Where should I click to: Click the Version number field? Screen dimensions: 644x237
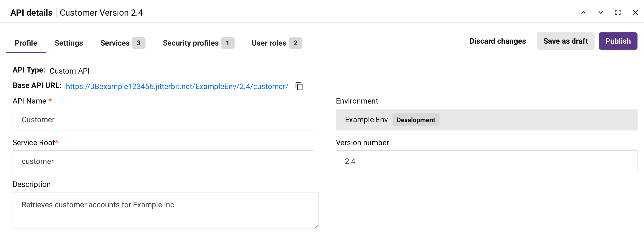486,161
